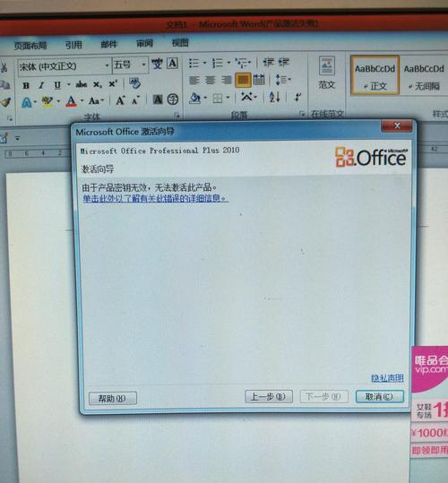The height and width of the screenshot is (483, 448).
Task: Open the 隐私声明 privacy statement link
Action: 387,378
